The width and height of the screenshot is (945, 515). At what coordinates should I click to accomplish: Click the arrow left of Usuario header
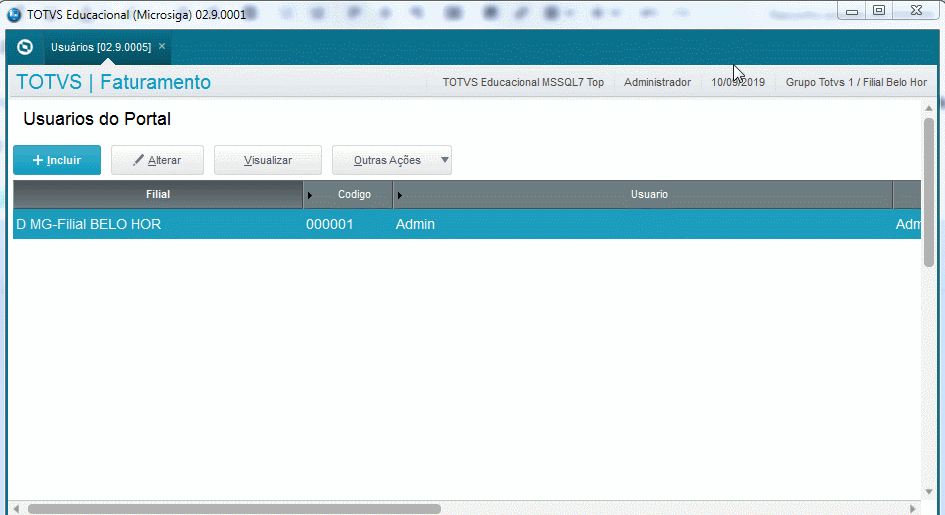[x=400, y=195]
